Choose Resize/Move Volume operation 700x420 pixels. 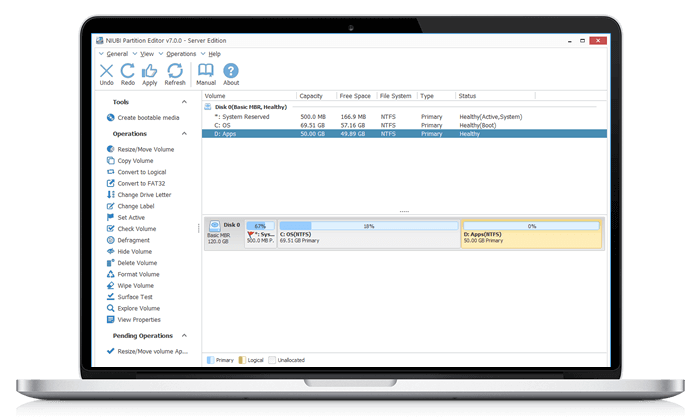pyautogui.click(x=145, y=149)
